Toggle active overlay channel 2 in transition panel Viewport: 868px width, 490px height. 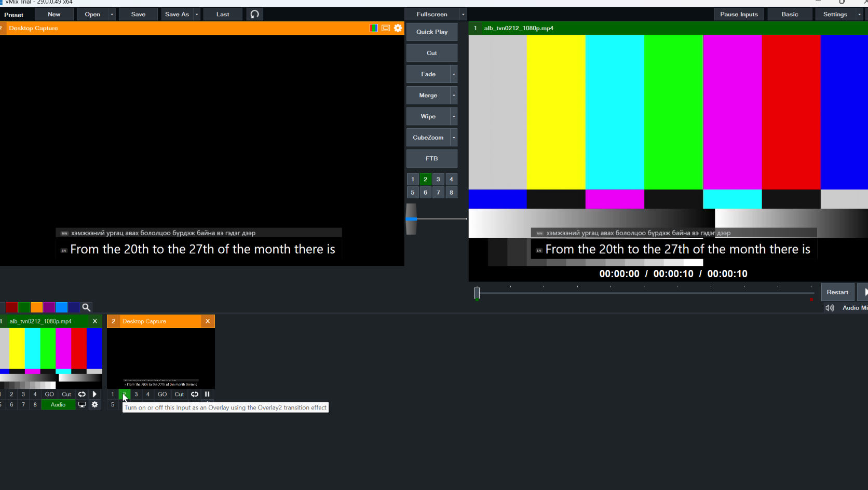(x=425, y=179)
